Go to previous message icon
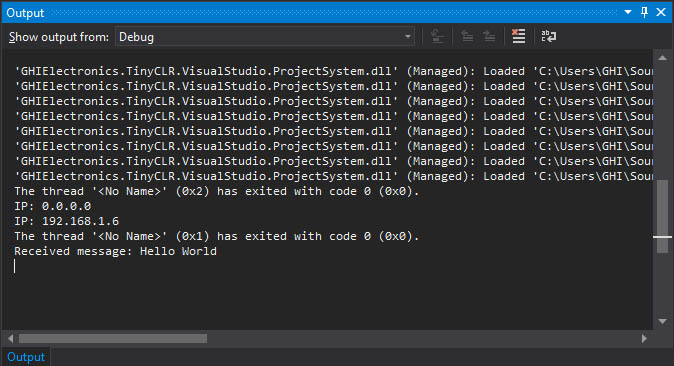The width and height of the screenshot is (674, 366). click(467, 37)
